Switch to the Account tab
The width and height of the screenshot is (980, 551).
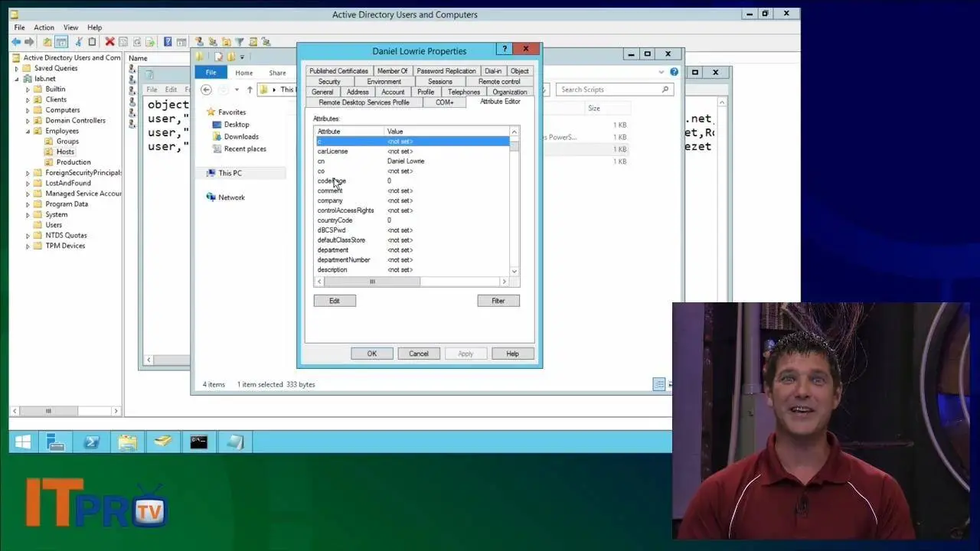point(393,92)
